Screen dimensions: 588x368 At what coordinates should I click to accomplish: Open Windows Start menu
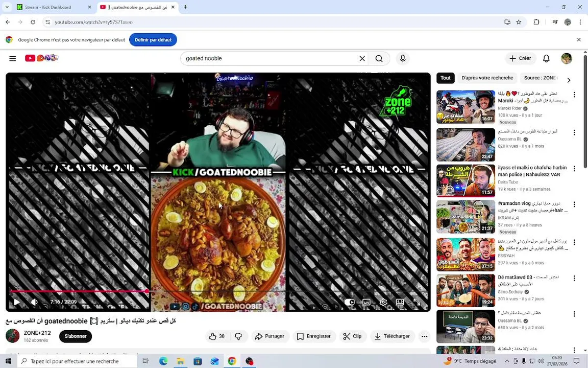8,361
